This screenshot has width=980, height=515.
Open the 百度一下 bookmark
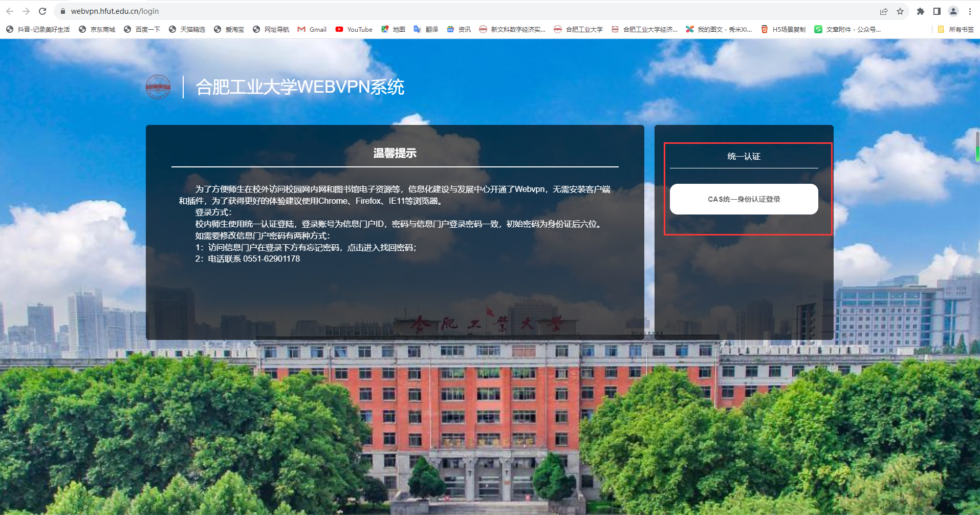click(142, 30)
